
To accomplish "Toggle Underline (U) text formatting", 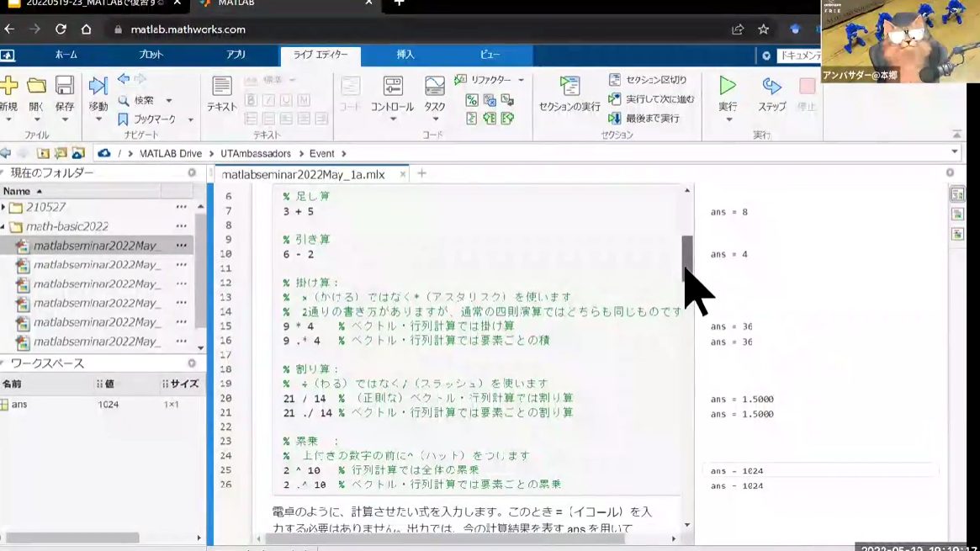I will coord(286,100).
